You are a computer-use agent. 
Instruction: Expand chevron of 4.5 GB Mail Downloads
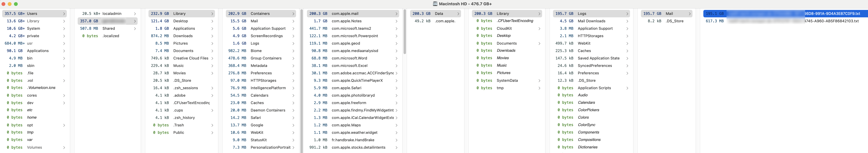[x=627, y=21]
